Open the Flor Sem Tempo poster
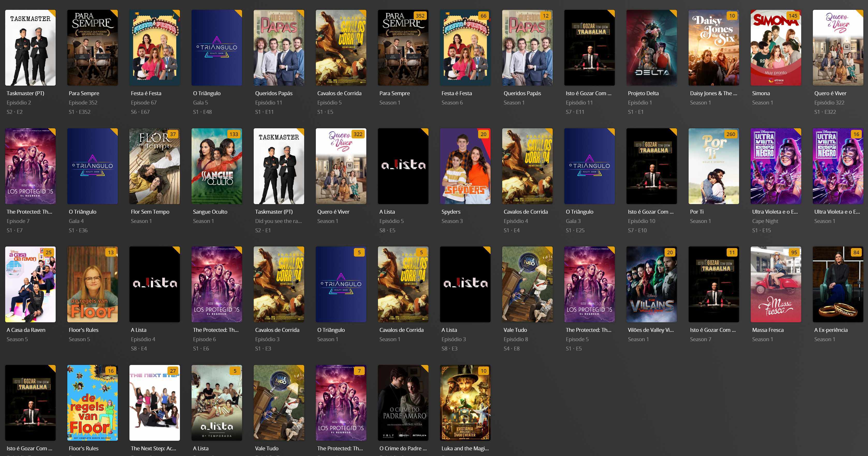Viewport: 868px width, 456px height. 154,166
